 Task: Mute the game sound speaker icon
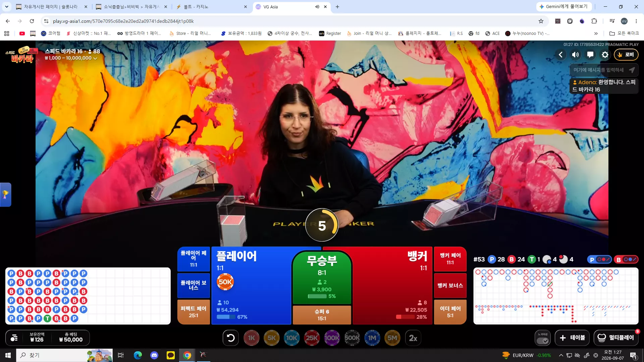tap(575, 55)
